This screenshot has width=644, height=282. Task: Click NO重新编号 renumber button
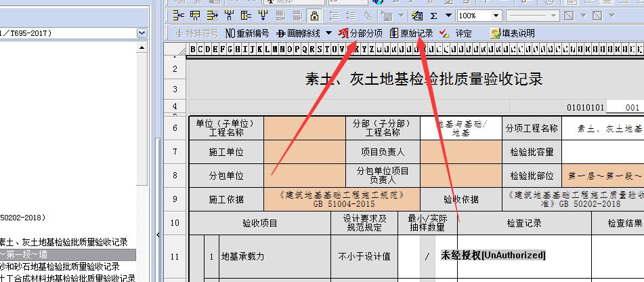246,33
